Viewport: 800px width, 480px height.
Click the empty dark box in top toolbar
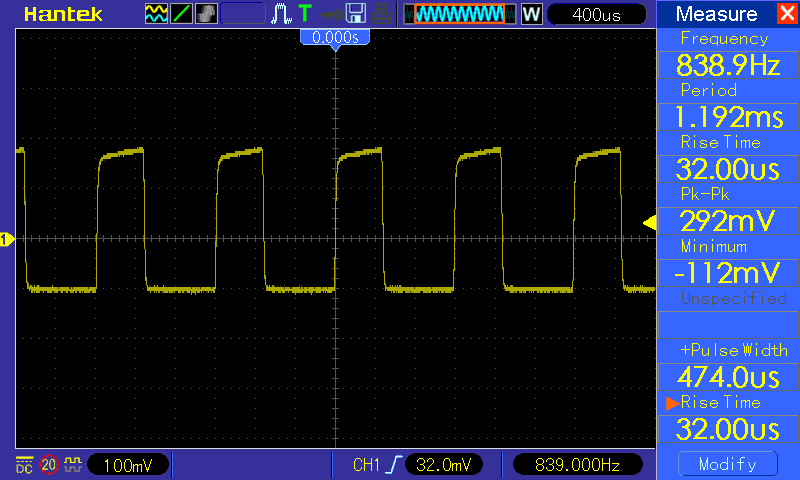[x=243, y=14]
